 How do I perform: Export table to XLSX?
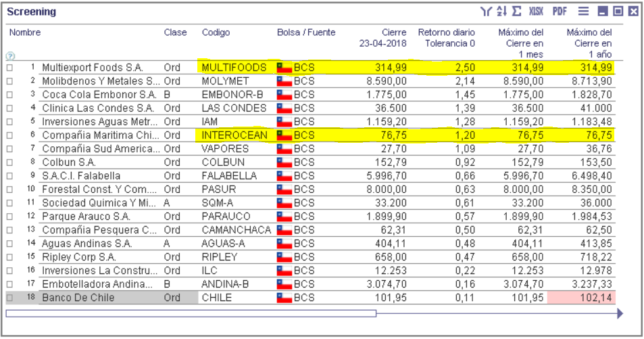536,11
